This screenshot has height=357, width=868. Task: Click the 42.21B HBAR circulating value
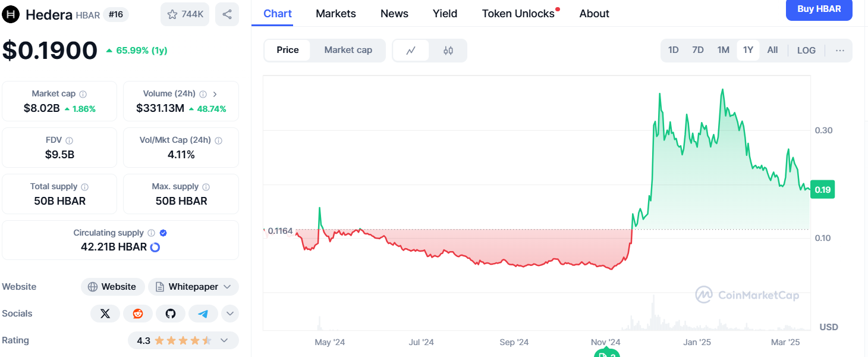coord(114,247)
